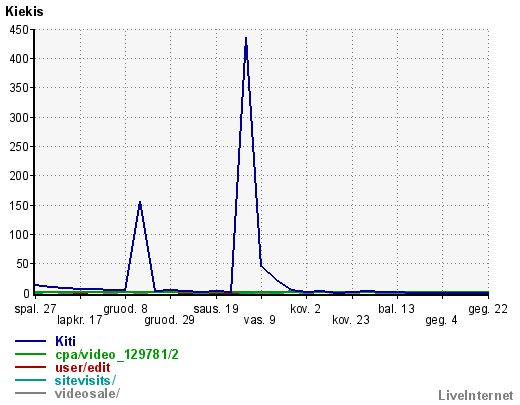Click the smaller blue peak near 150
Image resolution: width=520 pixels, height=405 pixels.
tap(140, 202)
